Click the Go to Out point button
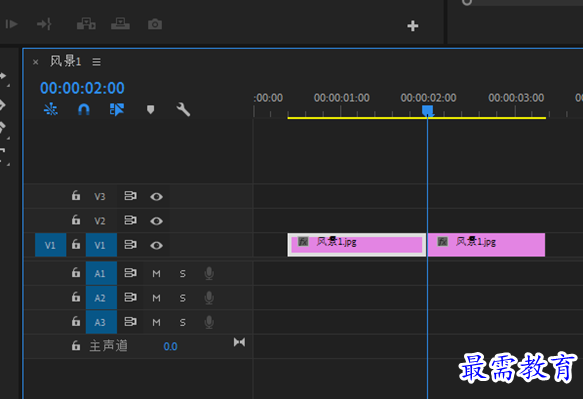Screen dimensions: 583x399 point(44,24)
